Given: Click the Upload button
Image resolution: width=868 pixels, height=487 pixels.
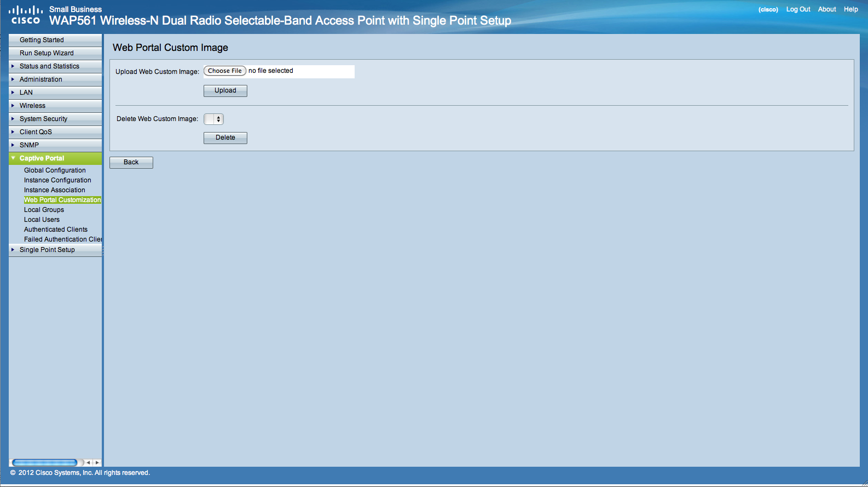Looking at the screenshot, I should click(225, 90).
